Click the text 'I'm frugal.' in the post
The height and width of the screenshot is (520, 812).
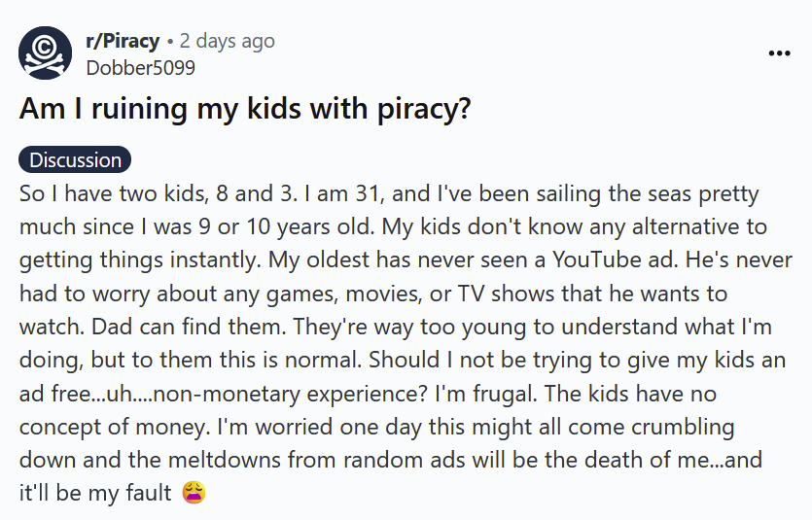(x=486, y=394)
